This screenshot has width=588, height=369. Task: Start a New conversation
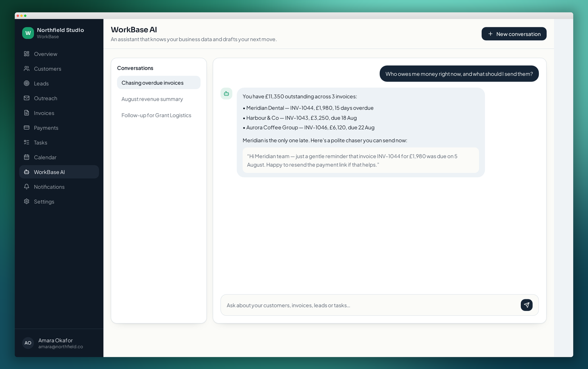coord(514,34)
